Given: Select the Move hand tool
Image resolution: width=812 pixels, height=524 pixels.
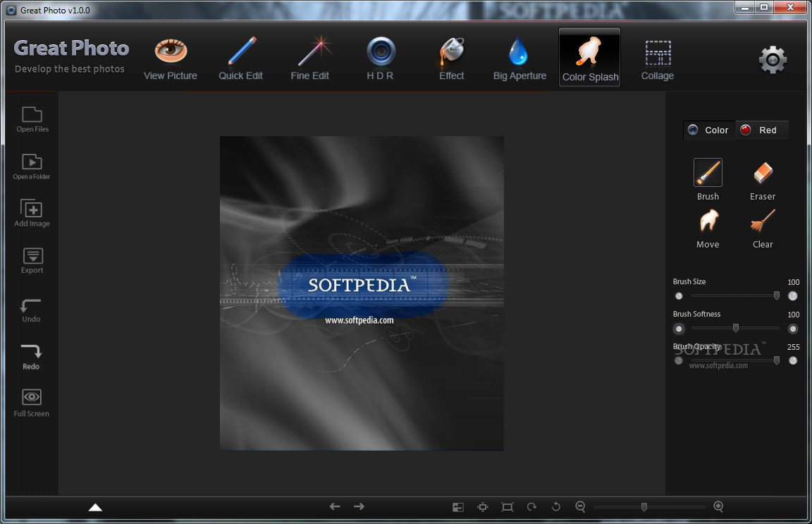Looking at the screenshot, I should tap(708, 229).
